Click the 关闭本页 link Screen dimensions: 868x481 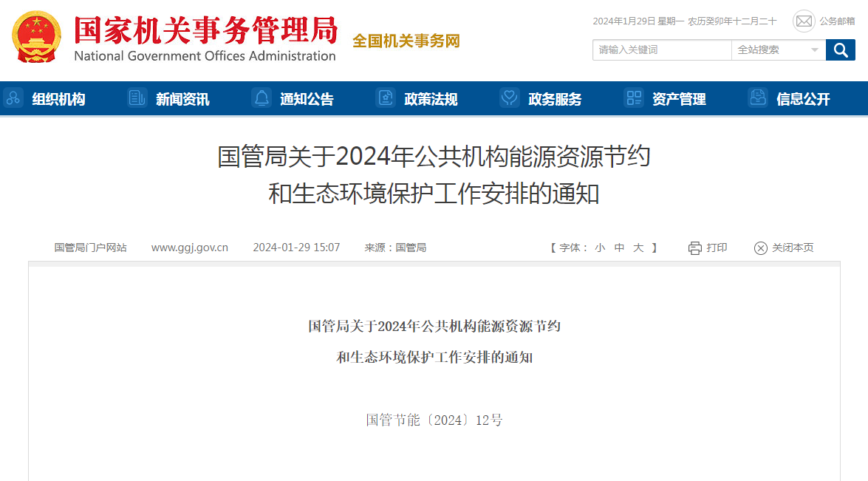[x=793, y=248]
